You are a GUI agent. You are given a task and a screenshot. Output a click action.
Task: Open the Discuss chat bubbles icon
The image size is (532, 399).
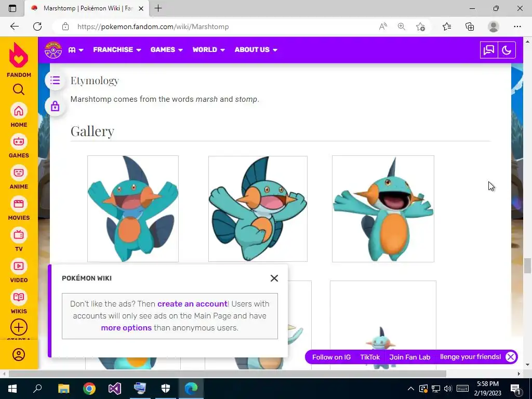[x=488, y=50]
